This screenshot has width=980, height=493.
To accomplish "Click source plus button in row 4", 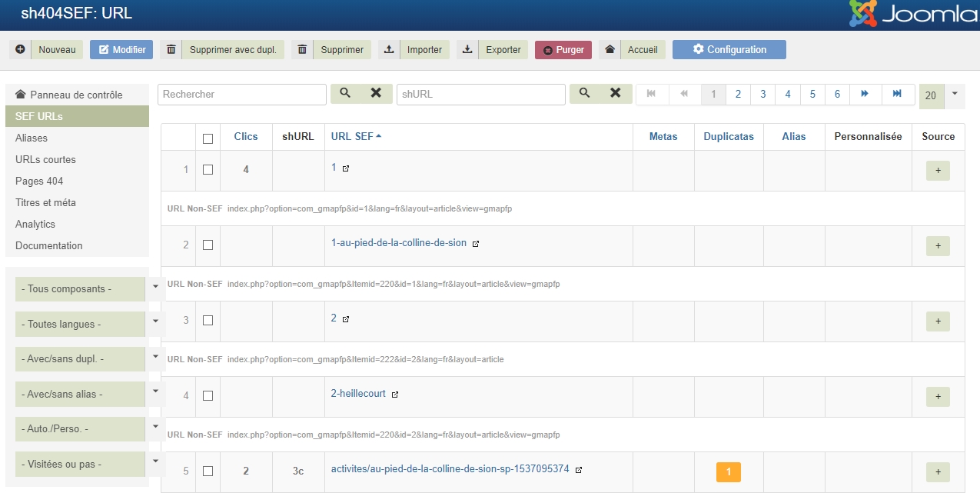I will click(938, 397).
